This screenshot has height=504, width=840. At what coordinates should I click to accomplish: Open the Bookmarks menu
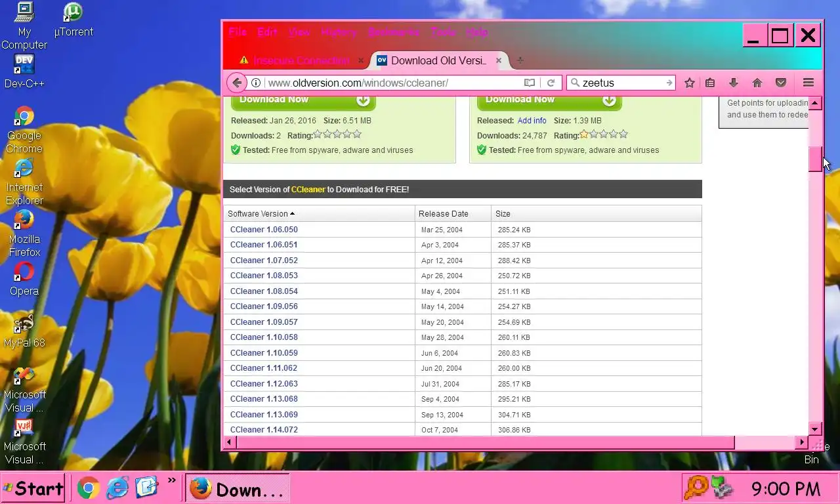[394, 32]
